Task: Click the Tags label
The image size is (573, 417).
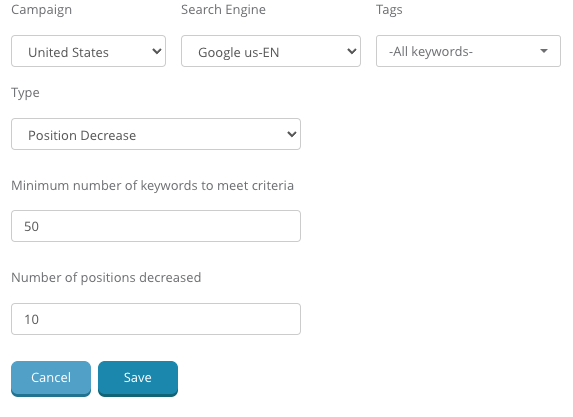Action: pyautogui.click(x=389, y=10)
